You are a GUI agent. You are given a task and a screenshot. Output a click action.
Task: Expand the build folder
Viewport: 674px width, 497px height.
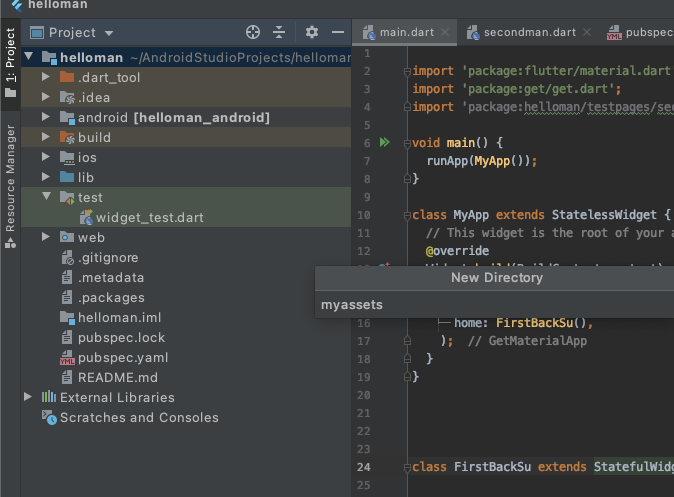[x=46, y=137]
